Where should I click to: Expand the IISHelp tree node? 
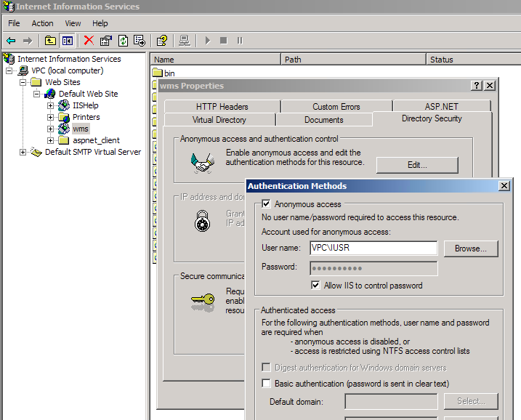point(51,105)
